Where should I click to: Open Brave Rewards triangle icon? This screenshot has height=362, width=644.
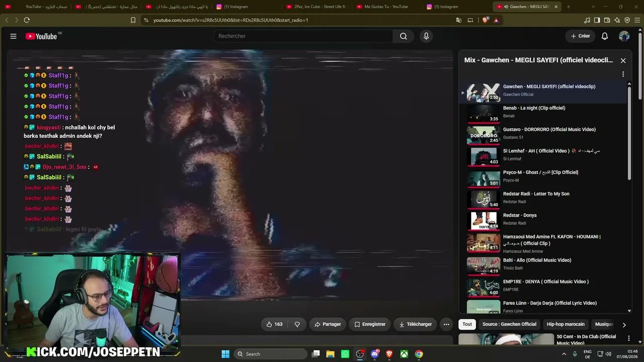click(496, 20)
